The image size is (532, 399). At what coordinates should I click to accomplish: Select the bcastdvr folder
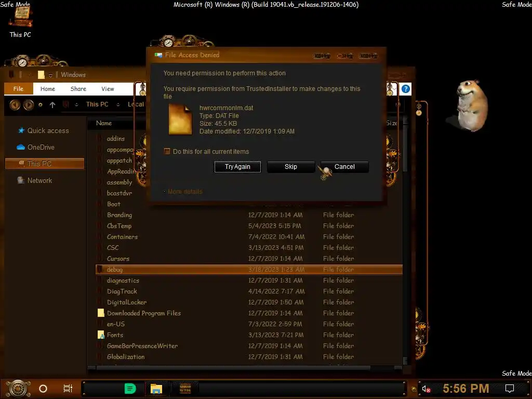coord(119,193)
